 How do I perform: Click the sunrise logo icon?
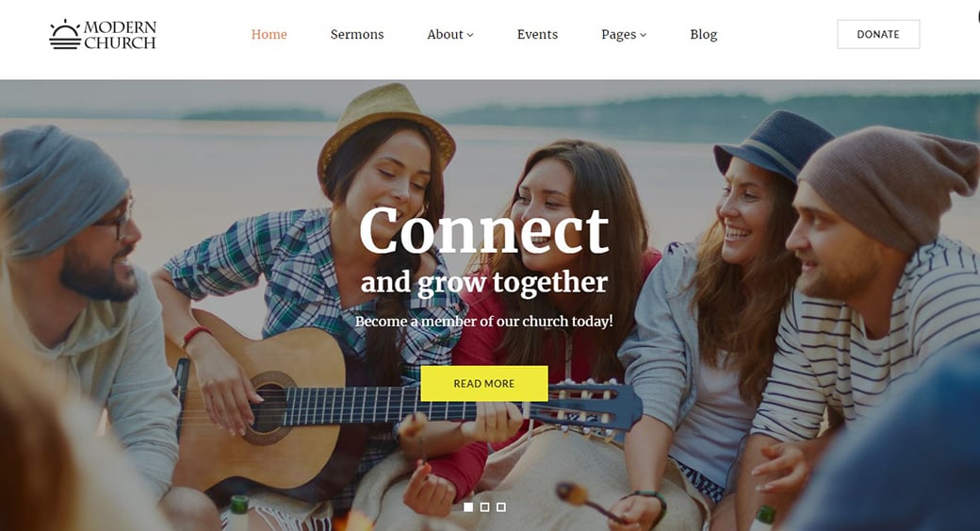65,34
